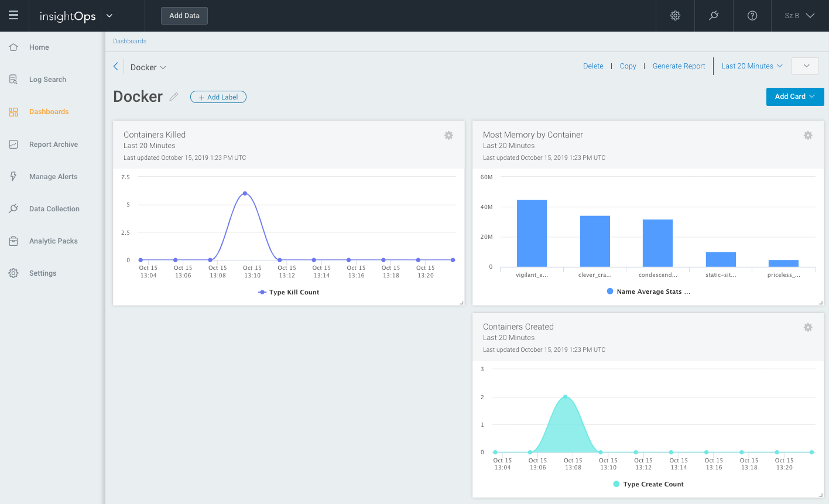The image size is (829, 504).
Task: Click the Manage Alerts lightning icon
Action: tap(13, 177)
